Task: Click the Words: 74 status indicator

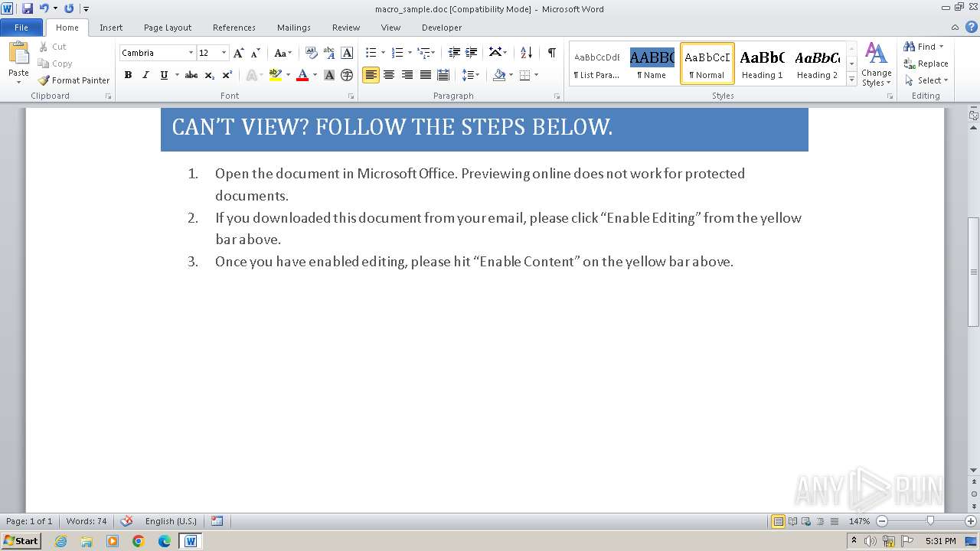Action: (87, 521)
